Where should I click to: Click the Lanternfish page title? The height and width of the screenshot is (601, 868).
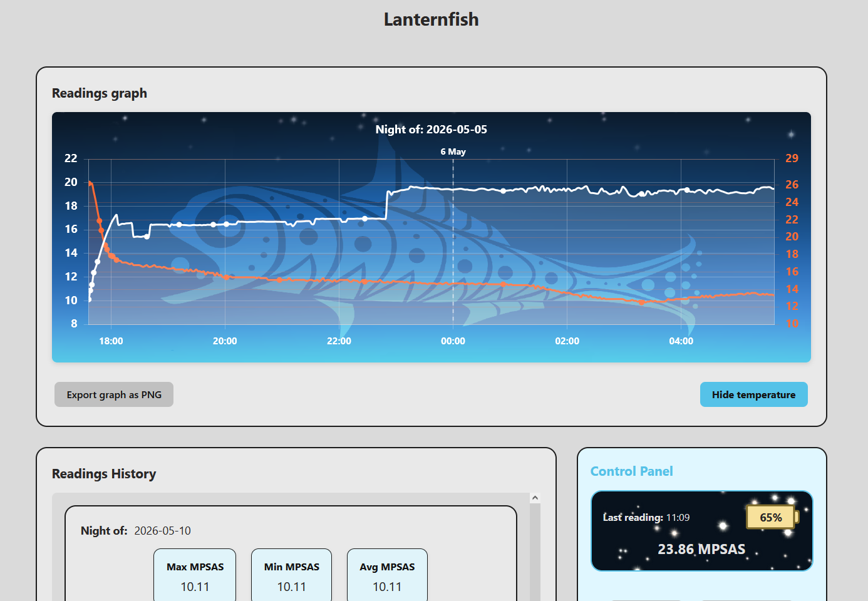tap(431, 19)
